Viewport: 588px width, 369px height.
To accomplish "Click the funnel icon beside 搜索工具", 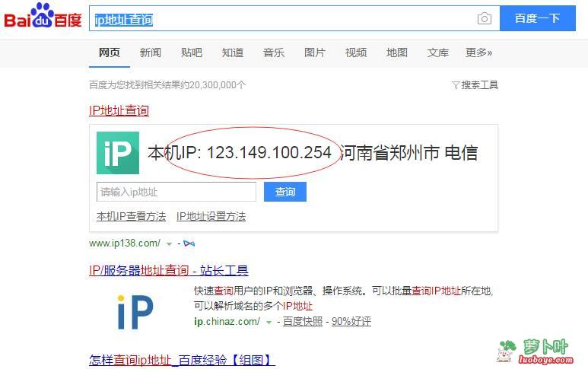I will coord(456,85).
